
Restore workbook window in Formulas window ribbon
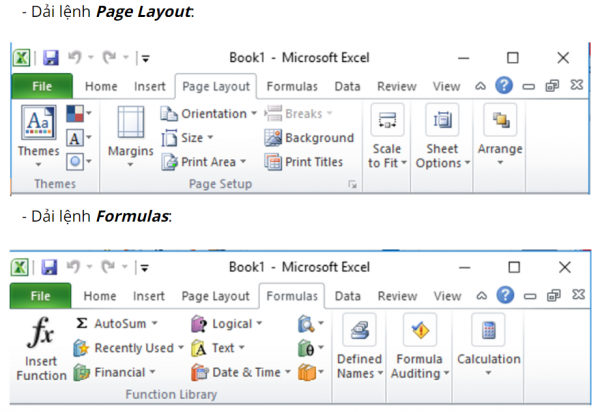pos(553,296)
